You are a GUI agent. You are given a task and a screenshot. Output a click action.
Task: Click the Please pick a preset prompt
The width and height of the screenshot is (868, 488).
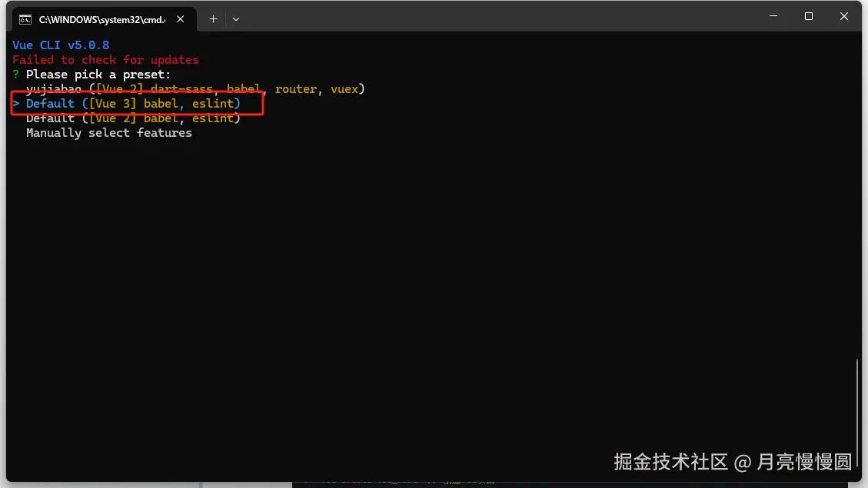pyautogui.click(x=98, y=74)
